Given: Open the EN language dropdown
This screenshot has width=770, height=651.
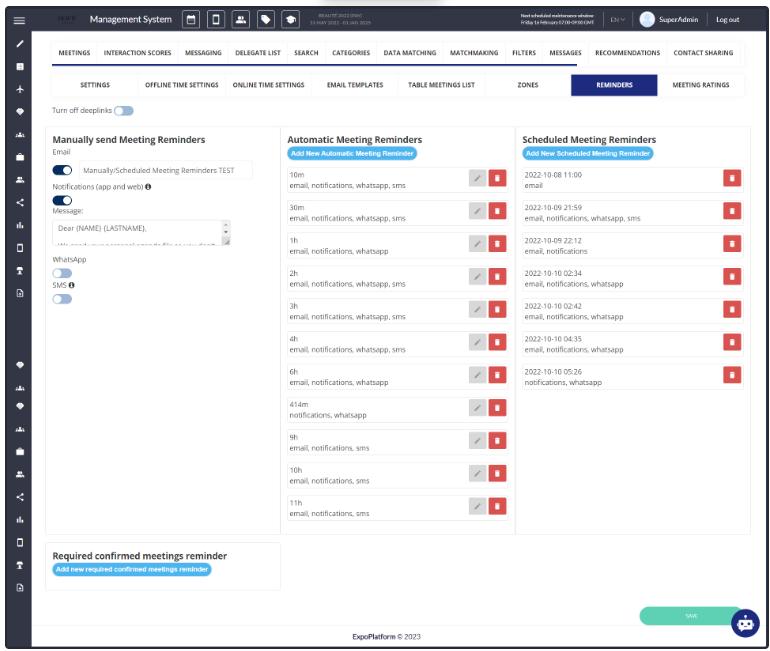Looking at the screenshot, I should tap(619, 19).
